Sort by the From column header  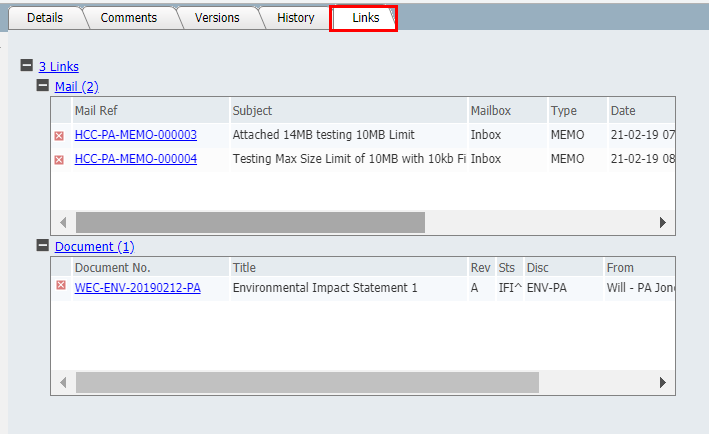[x=640, y=268]
